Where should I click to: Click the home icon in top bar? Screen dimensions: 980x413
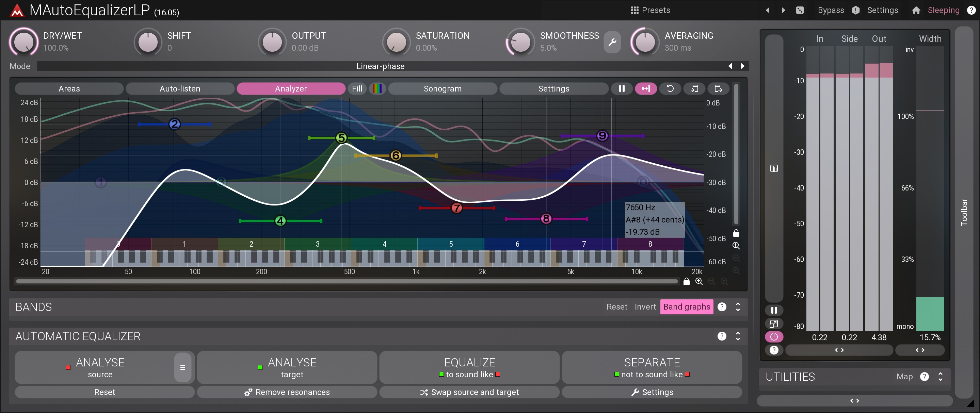click(916, 10)
